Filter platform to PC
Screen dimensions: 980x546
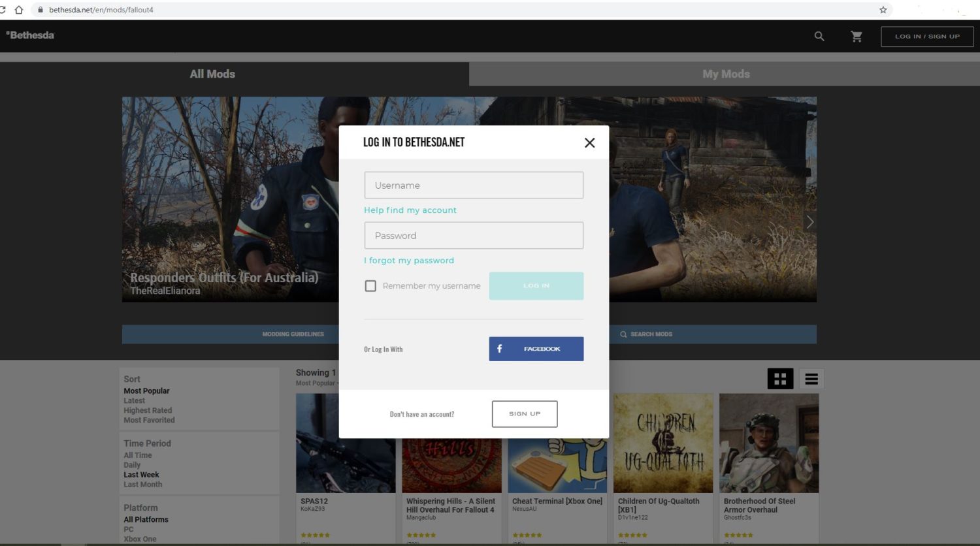pos(129,530)
